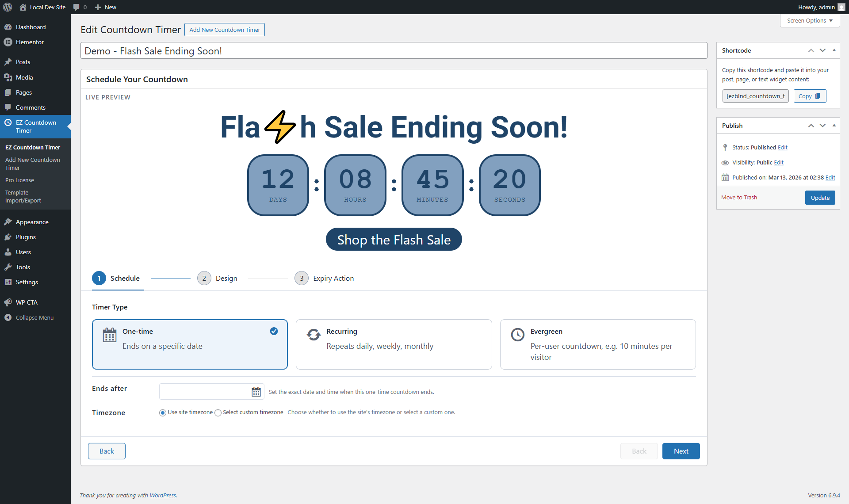Click the Collapse Menu arrow icon
This screenshot has width=849, height=504.
(8, 317)
